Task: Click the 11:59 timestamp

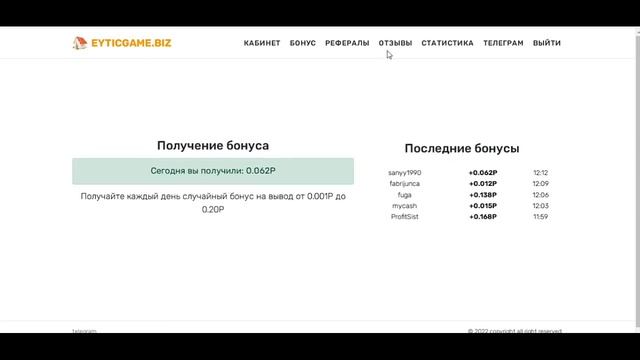Action: pos(541,217)
